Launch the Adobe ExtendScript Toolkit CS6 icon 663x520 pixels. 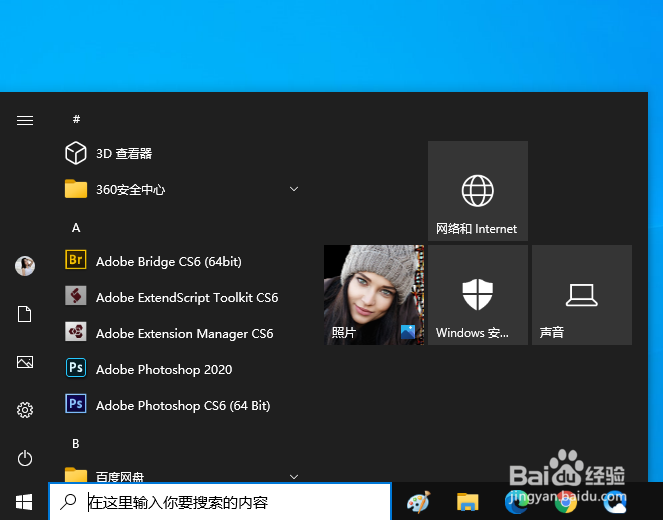click(x=76, y=296)
